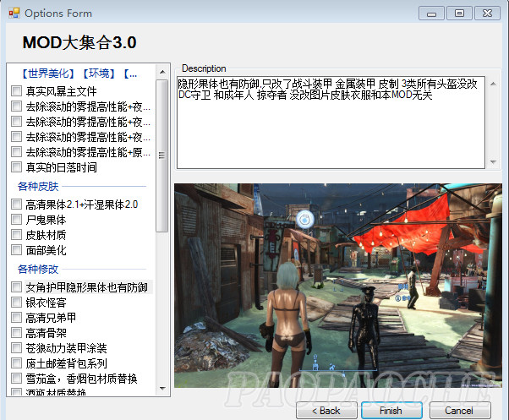Click the < Back button
Viewport: 509px width, 420px height.
coord(326,411)
